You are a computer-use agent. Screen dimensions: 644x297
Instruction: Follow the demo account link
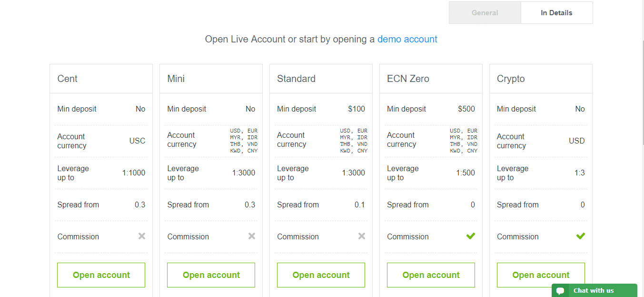coord(407,39)
